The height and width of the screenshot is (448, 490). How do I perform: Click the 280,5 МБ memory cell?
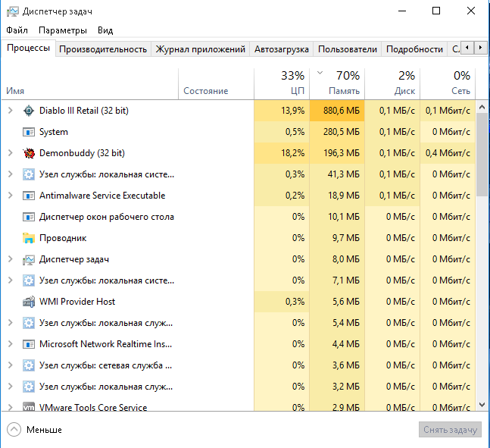[337, 132]
